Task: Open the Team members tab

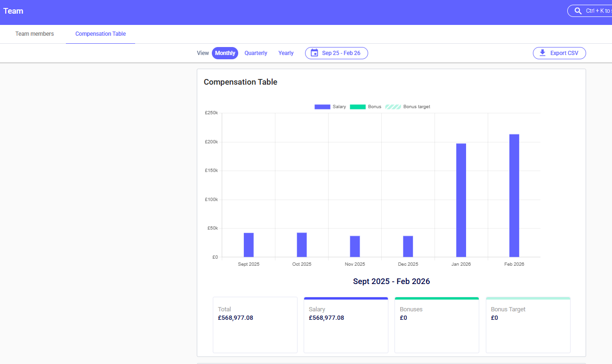Action: (x=34, y=34)
